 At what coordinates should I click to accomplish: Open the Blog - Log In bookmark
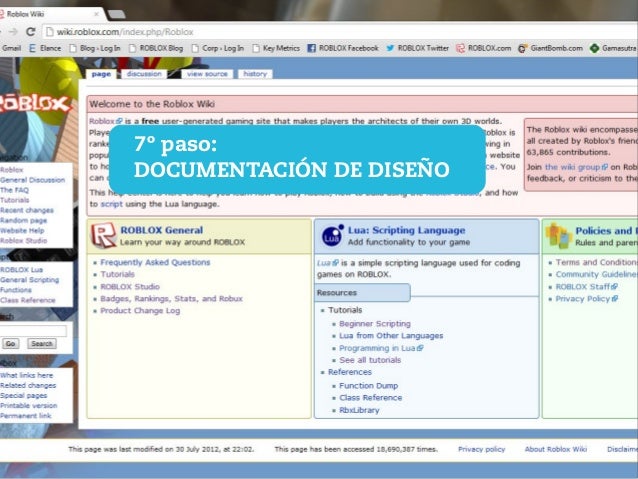tap(95, 48)
